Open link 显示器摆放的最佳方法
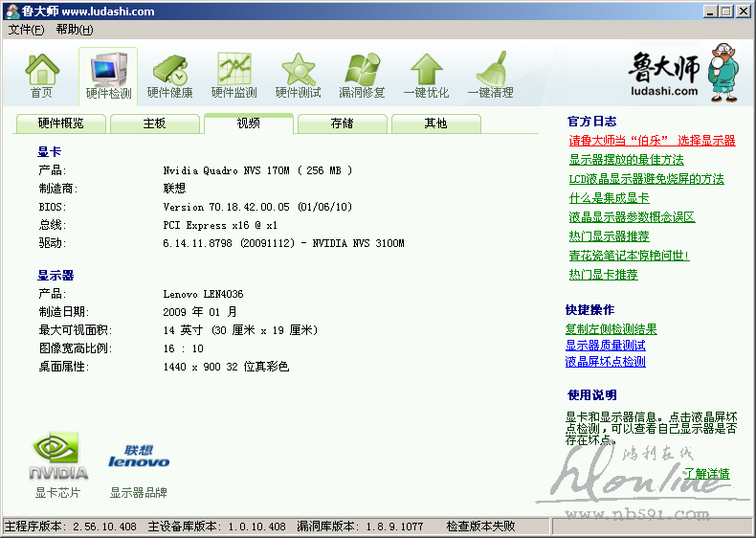The width and height of the screenshot is (756, 538). 626,160
